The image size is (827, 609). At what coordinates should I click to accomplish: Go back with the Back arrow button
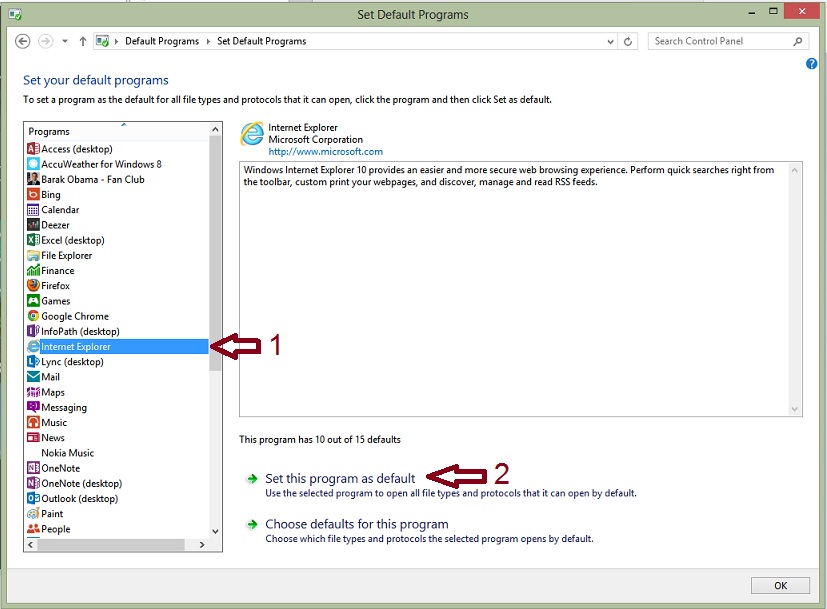tap(23, 41)
